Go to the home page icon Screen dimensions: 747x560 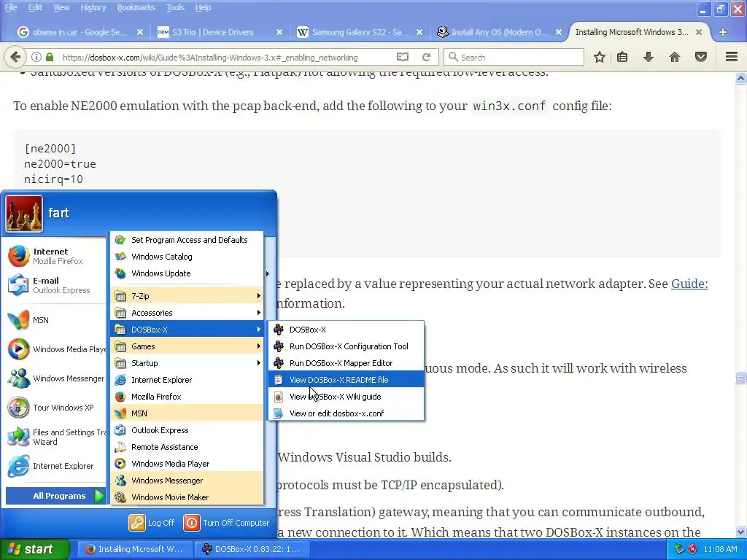tap(675, 57)
